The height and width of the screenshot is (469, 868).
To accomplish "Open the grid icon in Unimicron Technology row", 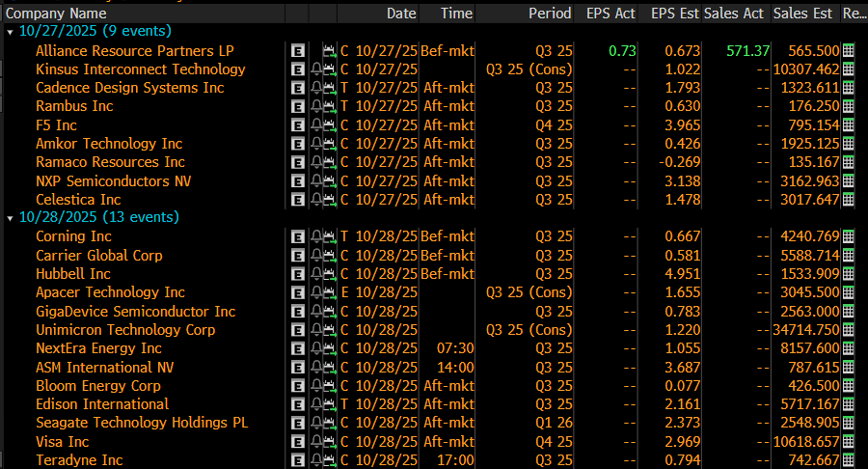I will click(848, 330).
